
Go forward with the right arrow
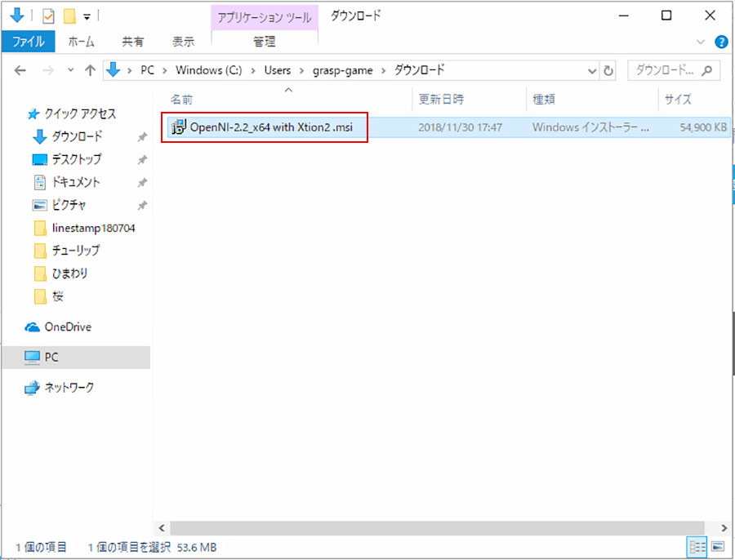[x=48, y=70]
